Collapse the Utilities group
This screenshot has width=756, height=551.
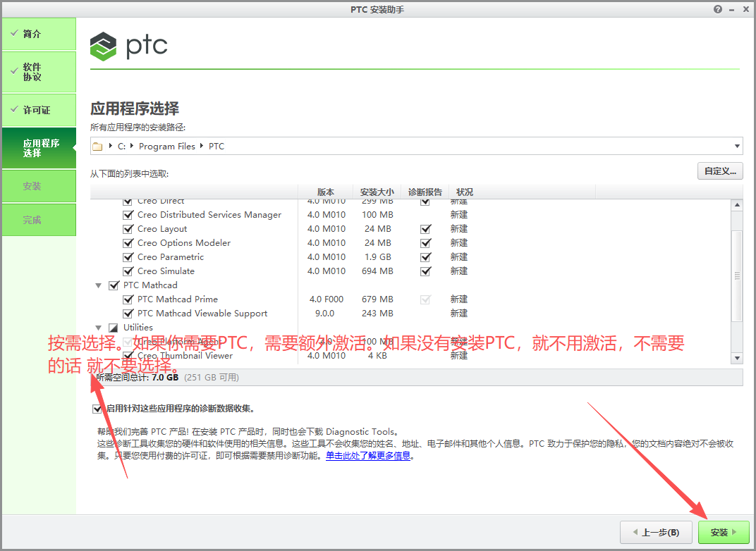(x=98, y=327)
